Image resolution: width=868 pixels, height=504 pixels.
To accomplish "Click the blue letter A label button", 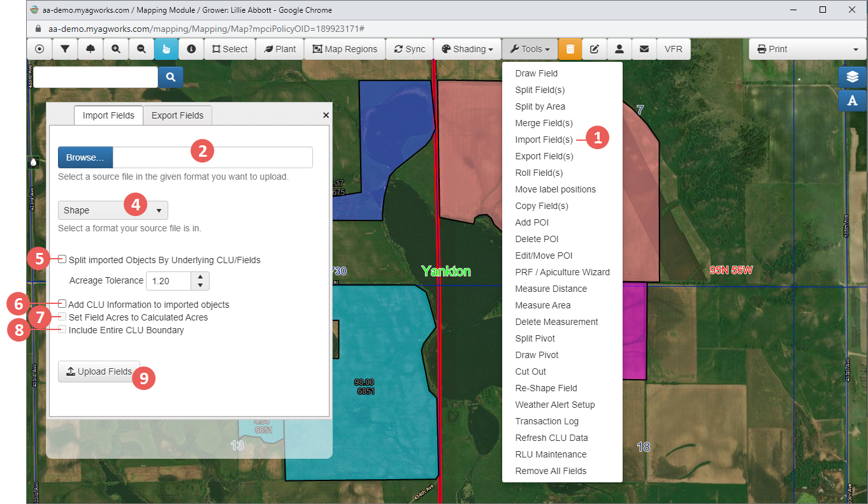I will tap(852, 101).
